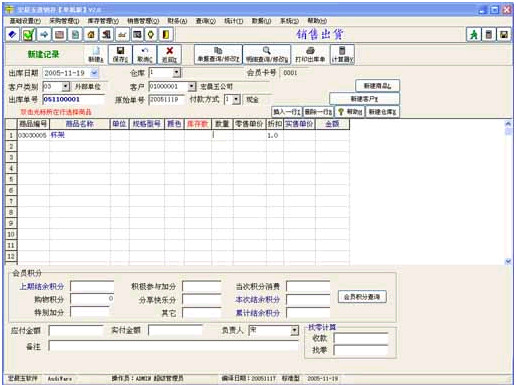The width and height of the screenshot is (516, 385).
Task: Click the 新建商品 button
Action: 377,86
